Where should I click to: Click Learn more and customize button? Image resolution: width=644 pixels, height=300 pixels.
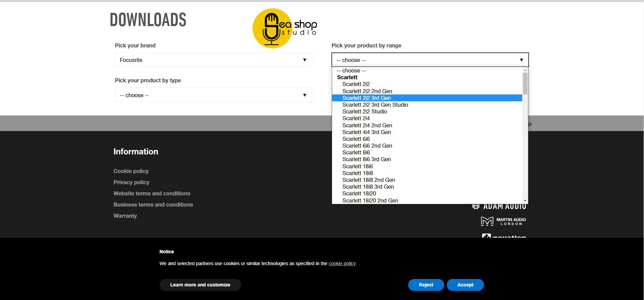200,285
